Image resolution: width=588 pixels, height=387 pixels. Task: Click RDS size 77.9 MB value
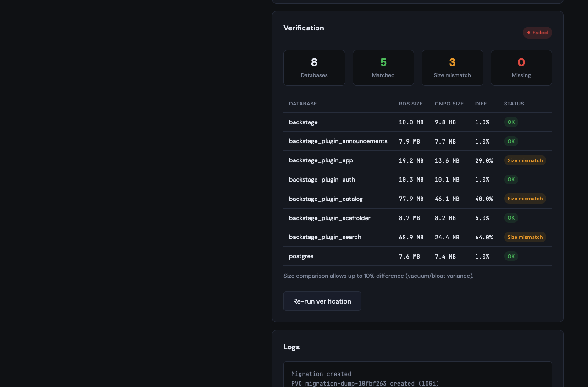pos(411,199)
